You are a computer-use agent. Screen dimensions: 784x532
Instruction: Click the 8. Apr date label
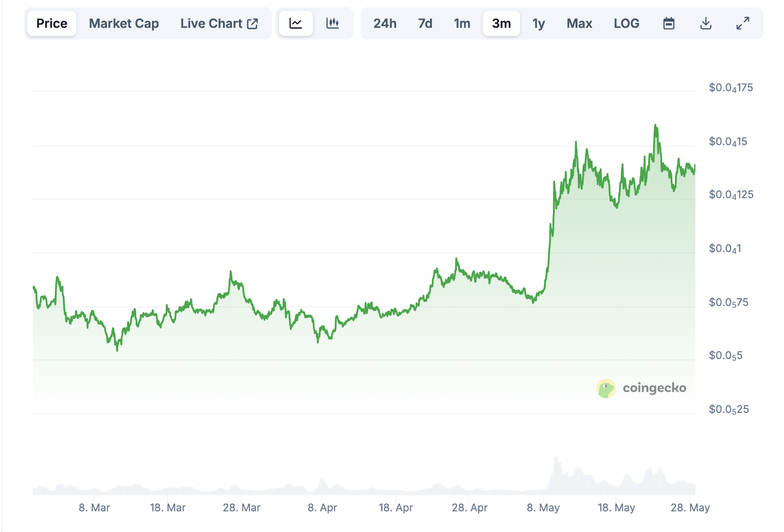point(322,508)
